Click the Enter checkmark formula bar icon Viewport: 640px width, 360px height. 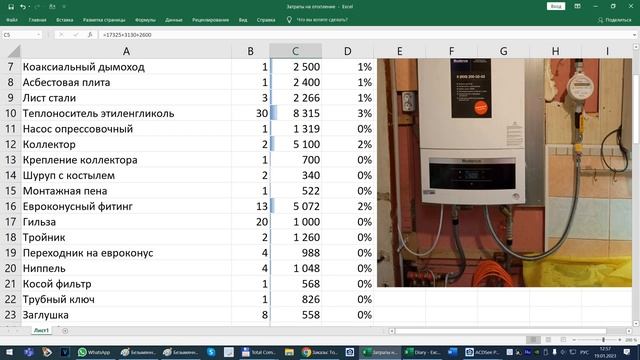(x=76, y=35)
